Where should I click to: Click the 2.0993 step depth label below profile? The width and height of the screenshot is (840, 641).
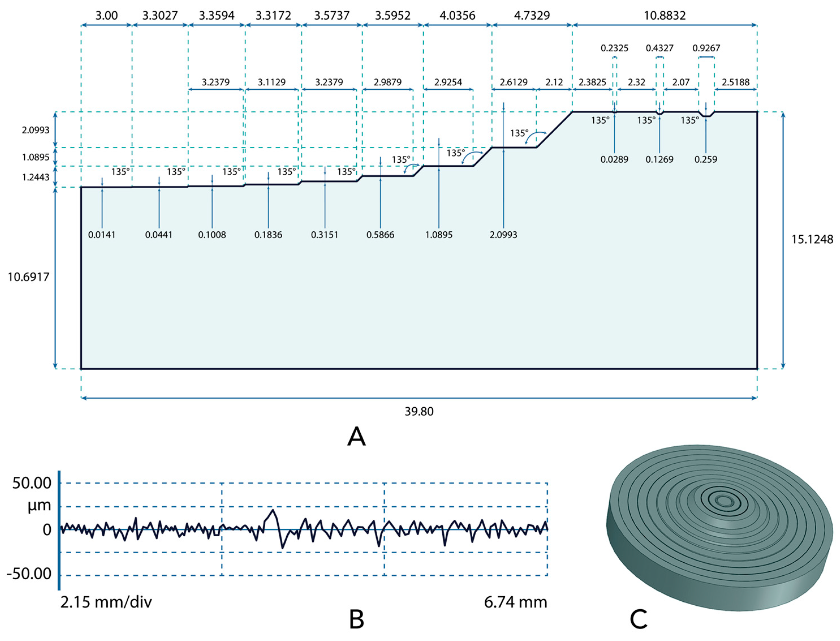pos(503,235)
